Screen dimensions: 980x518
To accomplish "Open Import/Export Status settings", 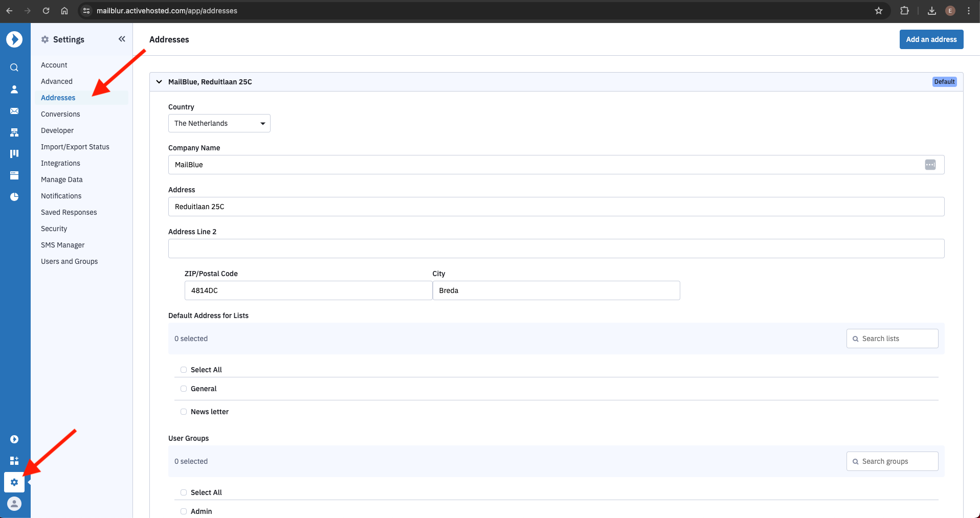I will point(75,147).
